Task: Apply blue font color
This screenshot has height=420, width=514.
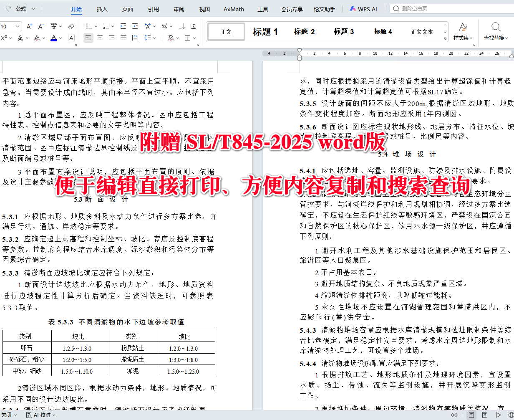Action: 53,38
